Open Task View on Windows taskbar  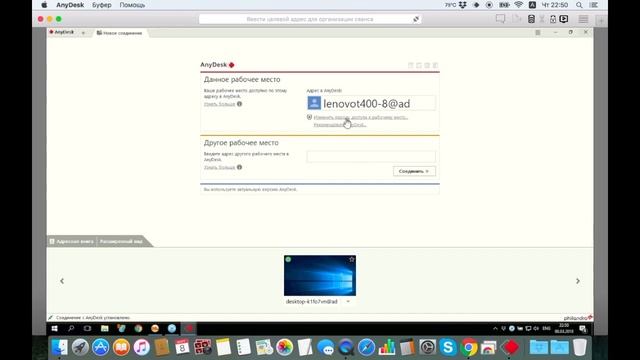(87, 328)
